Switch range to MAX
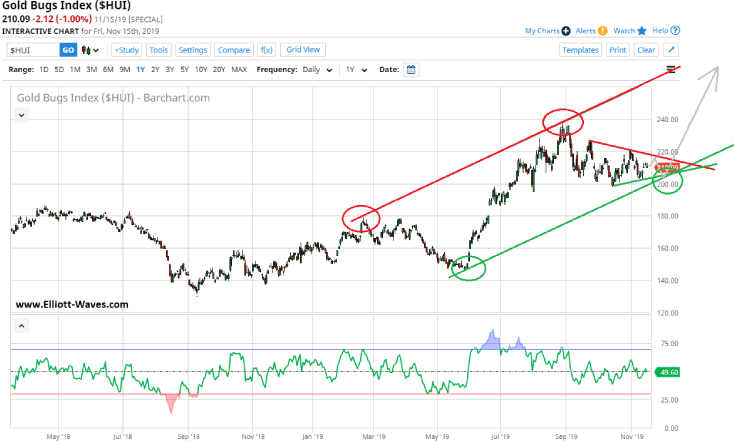Image resolution: width=734 pixels, height=441 pixels. pyautogui.click(x=239, y=69)
